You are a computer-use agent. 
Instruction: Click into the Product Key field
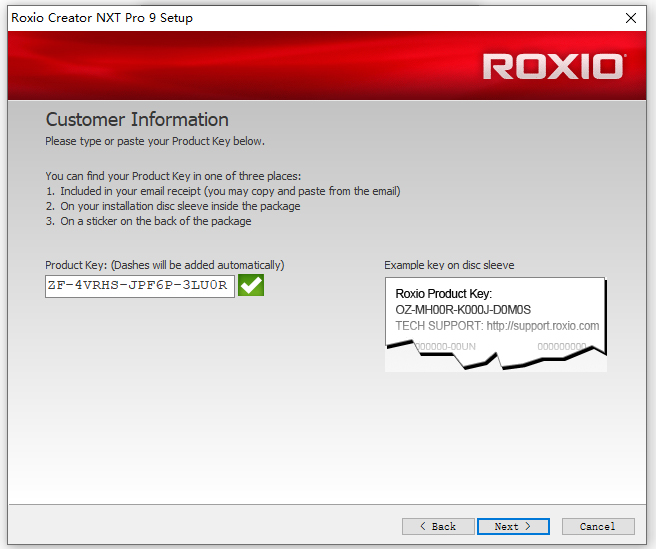(x=140, y=286)
